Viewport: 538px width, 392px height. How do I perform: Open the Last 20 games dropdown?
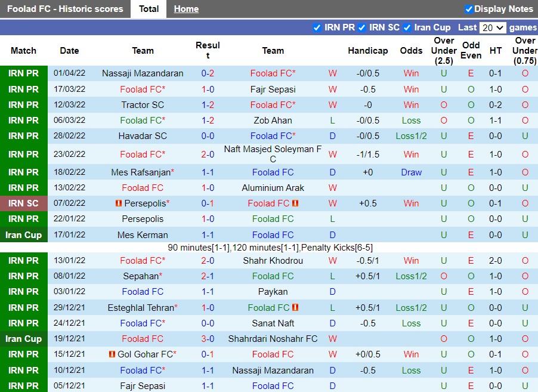(493, 27)
